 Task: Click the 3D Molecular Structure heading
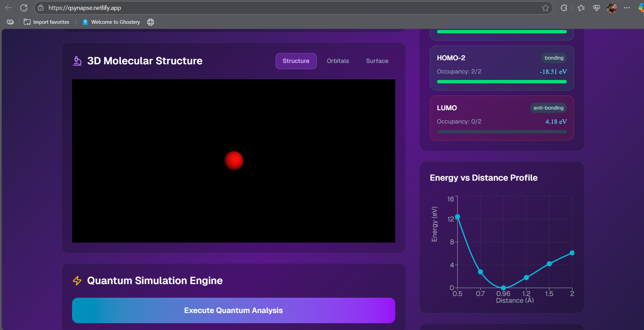[x=145, y=61]
